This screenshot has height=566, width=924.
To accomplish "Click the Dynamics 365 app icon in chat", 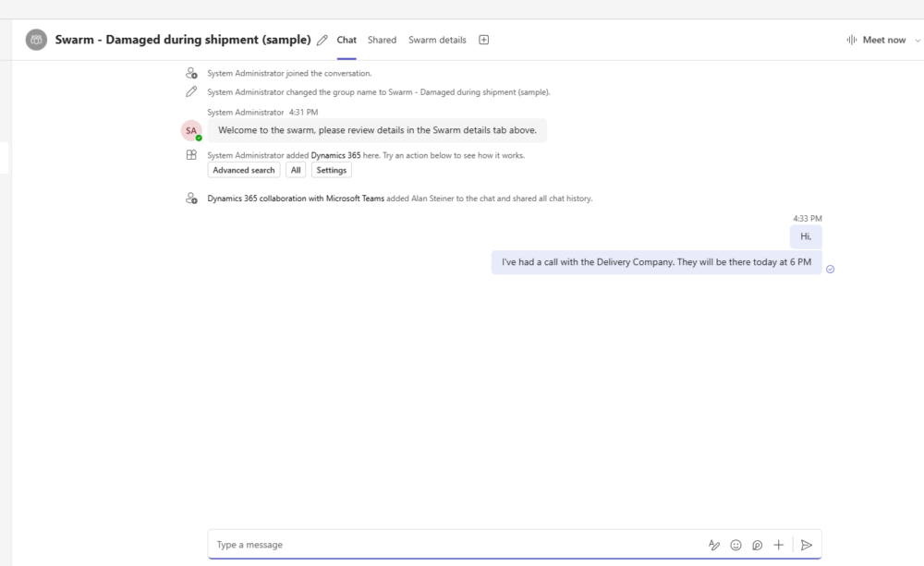I will 191,155.
